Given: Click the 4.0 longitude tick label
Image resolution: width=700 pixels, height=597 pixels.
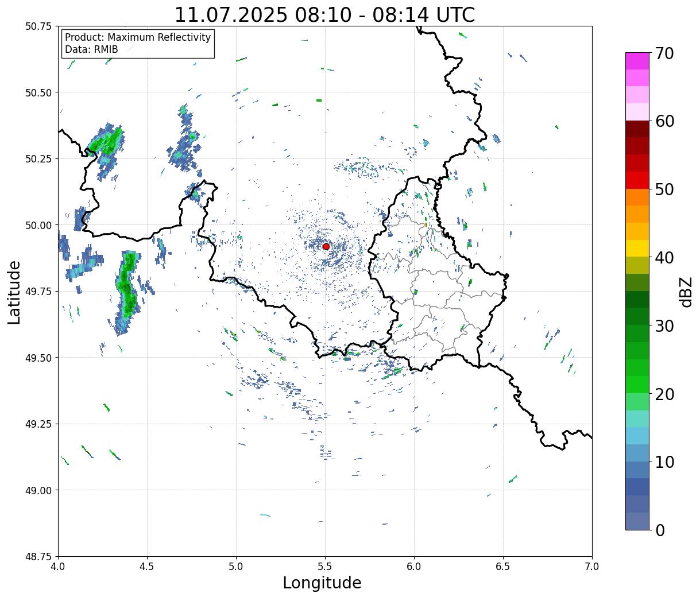Looking at the screenshot, I should pos(58,567).
